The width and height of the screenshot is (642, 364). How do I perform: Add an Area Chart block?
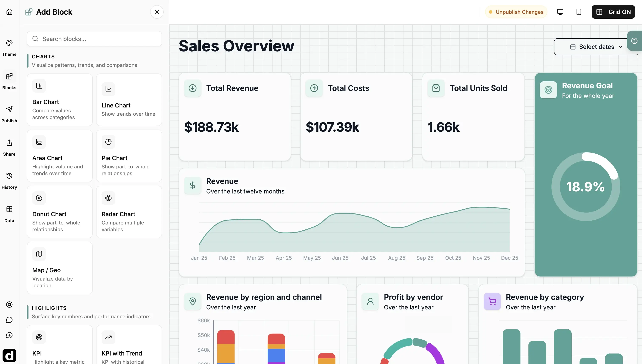click(x=60, y=156)
